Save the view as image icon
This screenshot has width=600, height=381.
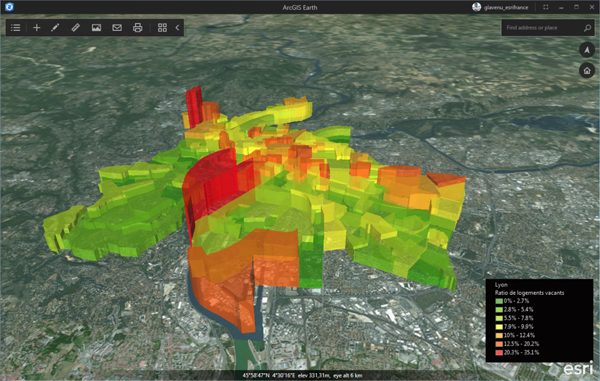(x=96, y=28)
